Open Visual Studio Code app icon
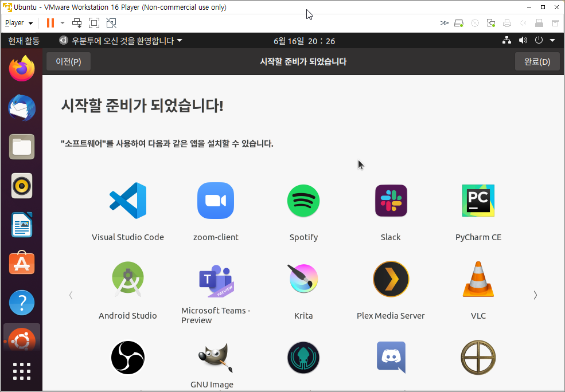 point(128,201)
